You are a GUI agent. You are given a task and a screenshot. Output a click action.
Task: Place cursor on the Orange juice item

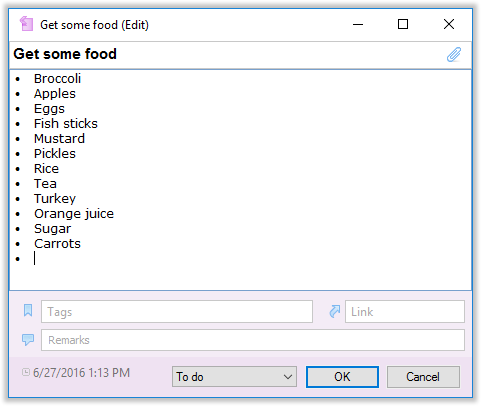coord(74,214)
